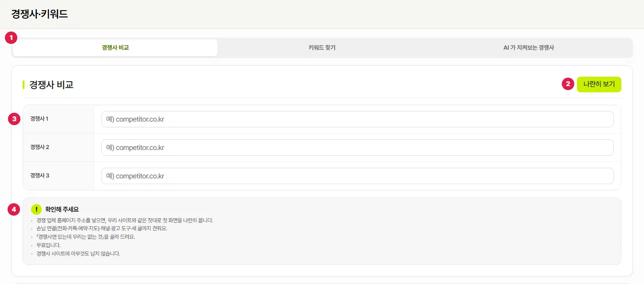Click the 확인해 주세요 notice title
644x284 pixels.
[62, 209]
